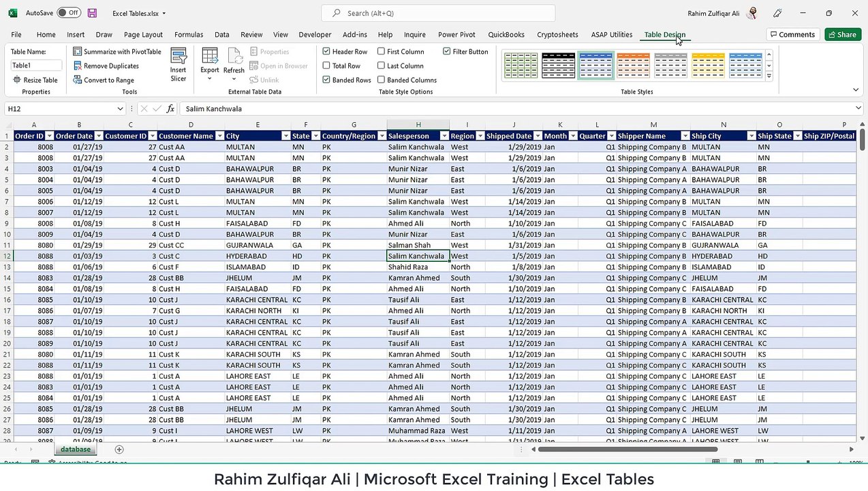Image resolution: width=868 pixels, height=491 pixels.
Task: Open the File tab
Action: point(16,35)
